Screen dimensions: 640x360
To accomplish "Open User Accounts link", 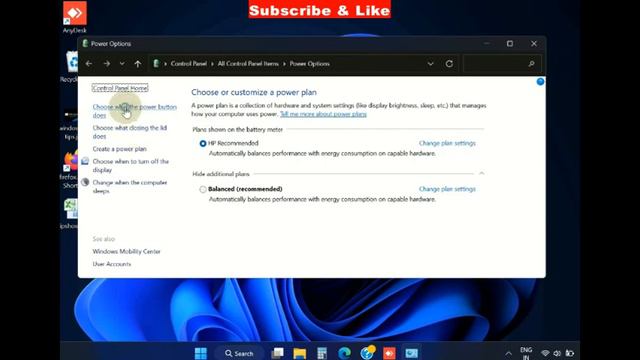I will pyautogui.click(x=112, y=264).
